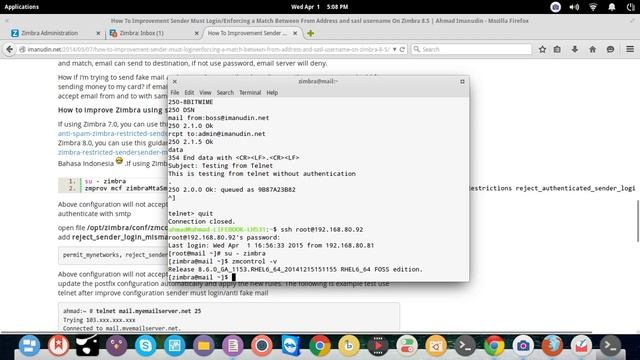Go to Firefox home page icon

pyautogui.click(x=593, y=49)
